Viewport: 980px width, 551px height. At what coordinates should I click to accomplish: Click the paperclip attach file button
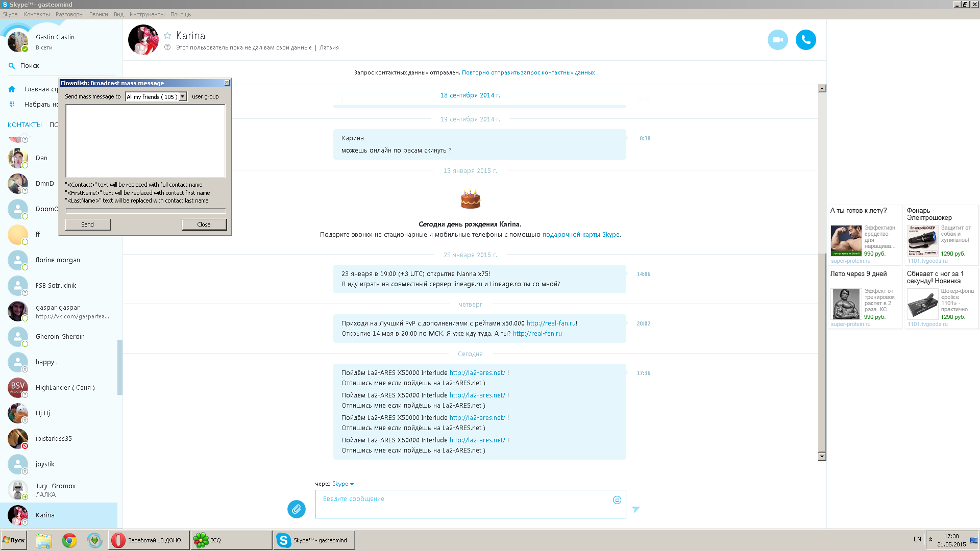(x=296, y=509)
